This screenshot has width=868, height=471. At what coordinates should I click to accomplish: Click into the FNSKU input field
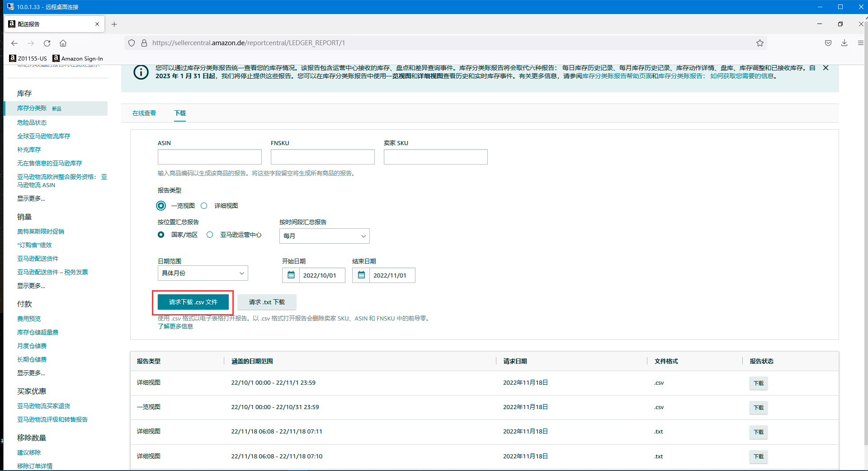[323, 157]
